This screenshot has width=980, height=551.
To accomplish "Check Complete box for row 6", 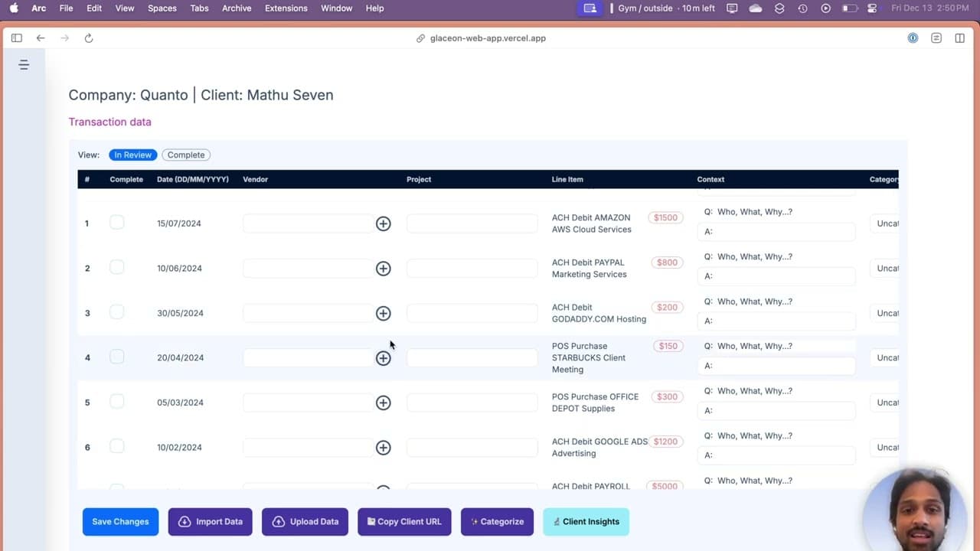I will 116,446.
